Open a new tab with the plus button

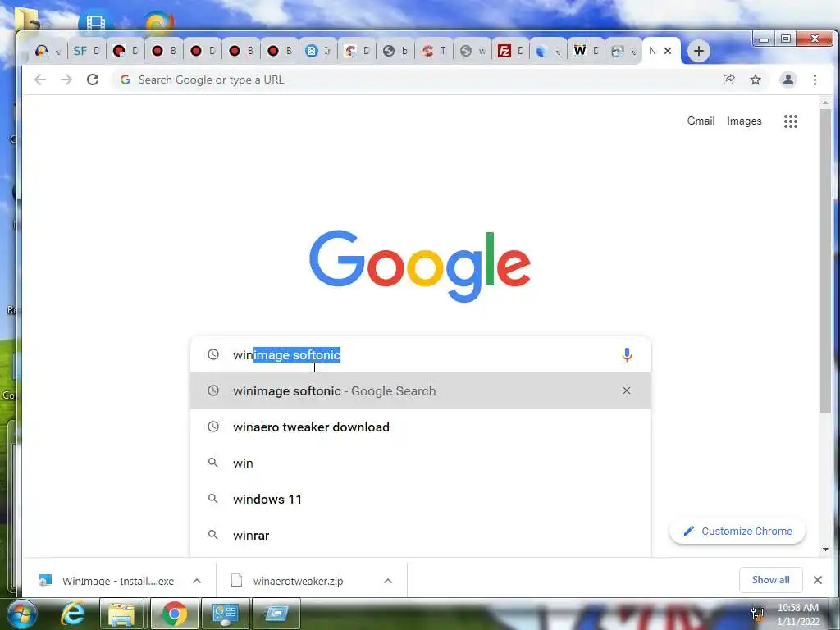tap(699, 51)
